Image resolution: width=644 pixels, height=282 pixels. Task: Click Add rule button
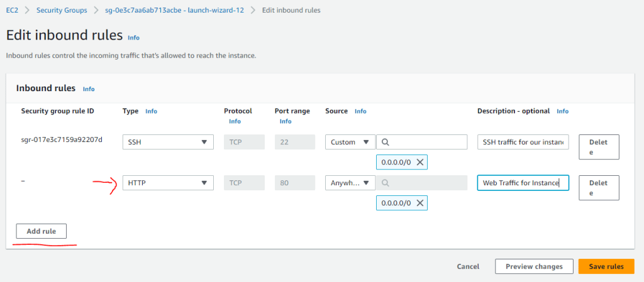[41, 231]
